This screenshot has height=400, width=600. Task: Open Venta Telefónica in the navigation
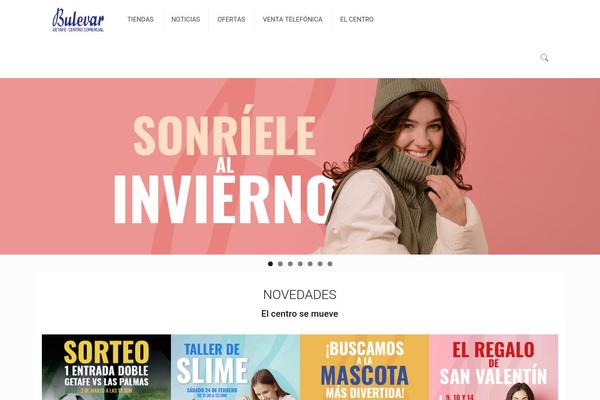pyautogui.click(x=292, y=19)
